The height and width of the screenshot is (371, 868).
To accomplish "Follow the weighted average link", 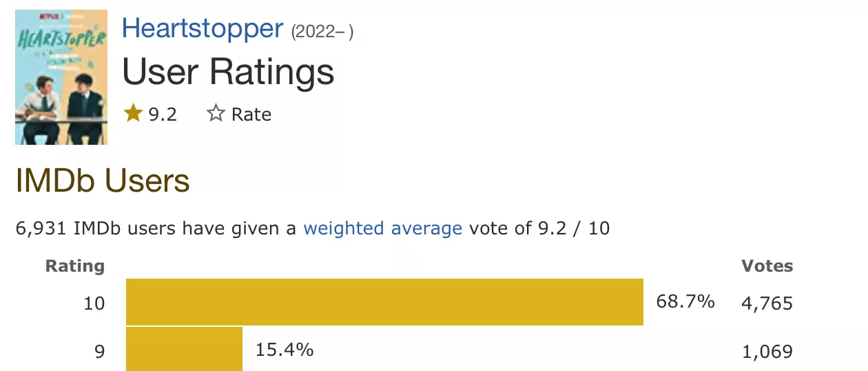I will (x=383, y=228).
